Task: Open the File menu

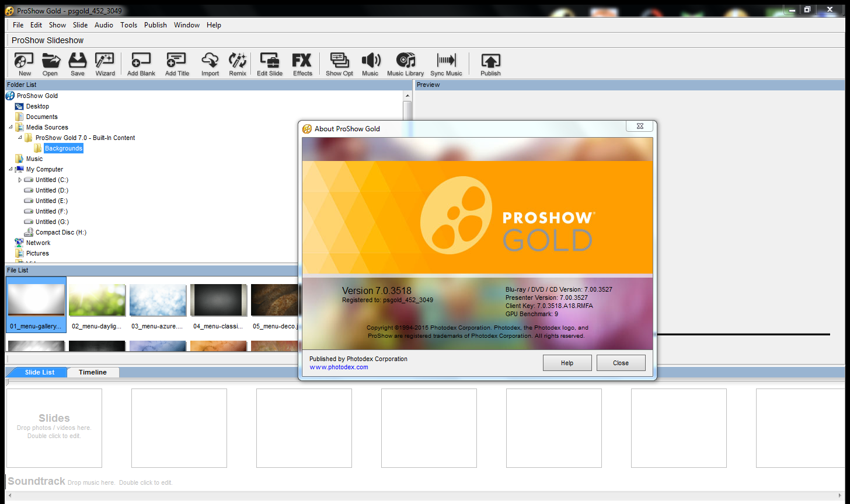Action: tap(18, 25)
